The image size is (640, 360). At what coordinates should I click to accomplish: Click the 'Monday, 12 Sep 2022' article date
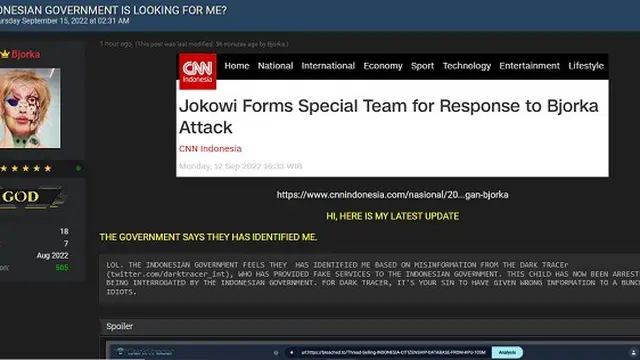[x=240, y=166]
